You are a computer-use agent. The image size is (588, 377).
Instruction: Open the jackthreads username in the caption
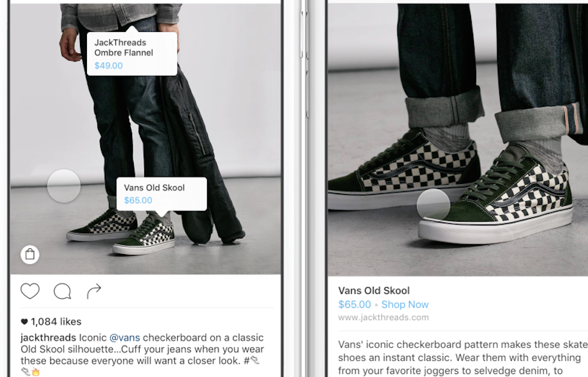(x=48, y=338)
